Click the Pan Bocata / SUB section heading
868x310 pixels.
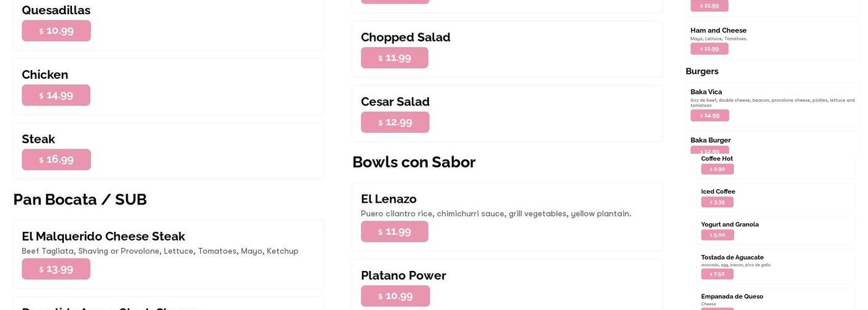[x=80, y=200]
